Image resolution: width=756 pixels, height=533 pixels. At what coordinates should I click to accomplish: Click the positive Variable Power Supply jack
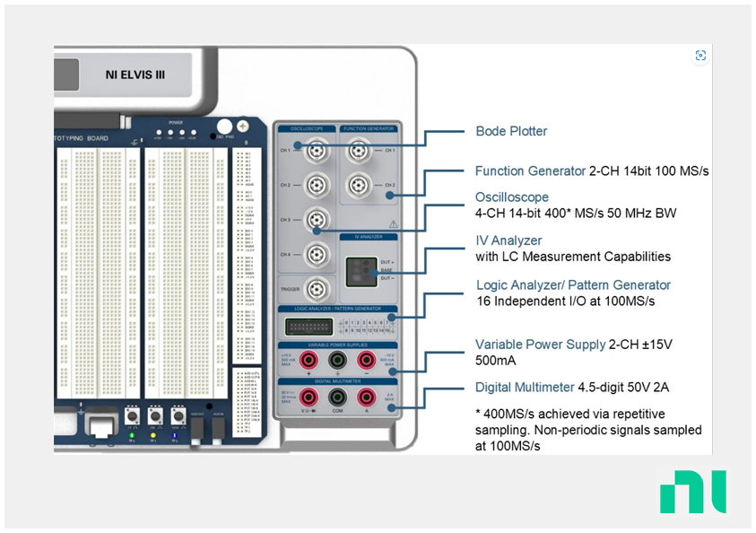coord(308,359)
